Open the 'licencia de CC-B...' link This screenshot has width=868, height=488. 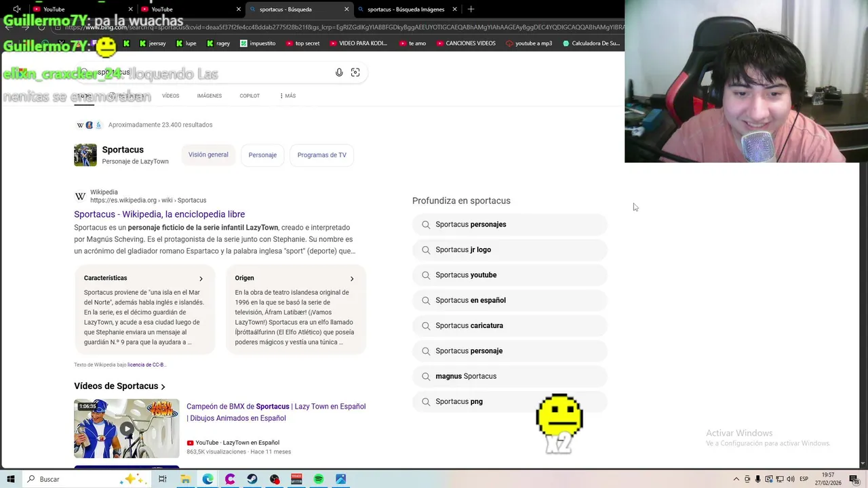(146, 365)
